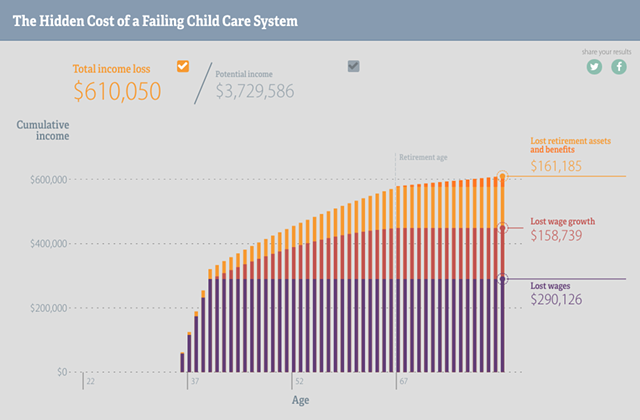Click the first short purple bar in chart
Image resolution: width=640 pixels, height=420 pixels.
click(182, 362)
